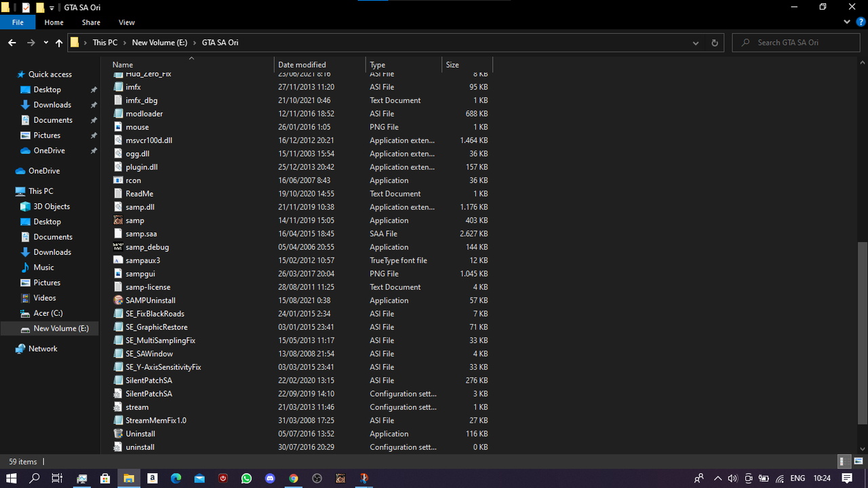Open taskbar Search
The image size is (868, 488).
point(35,478)
